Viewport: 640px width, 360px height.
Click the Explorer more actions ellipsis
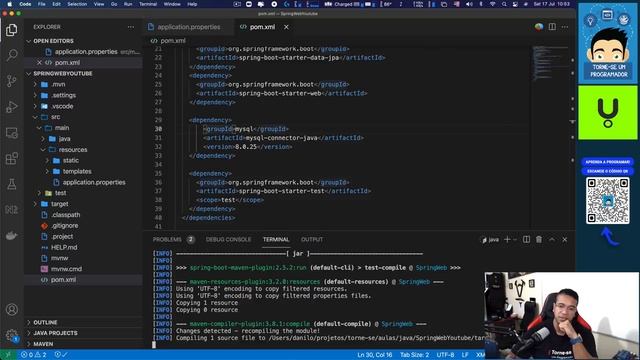tap(131, 27)
